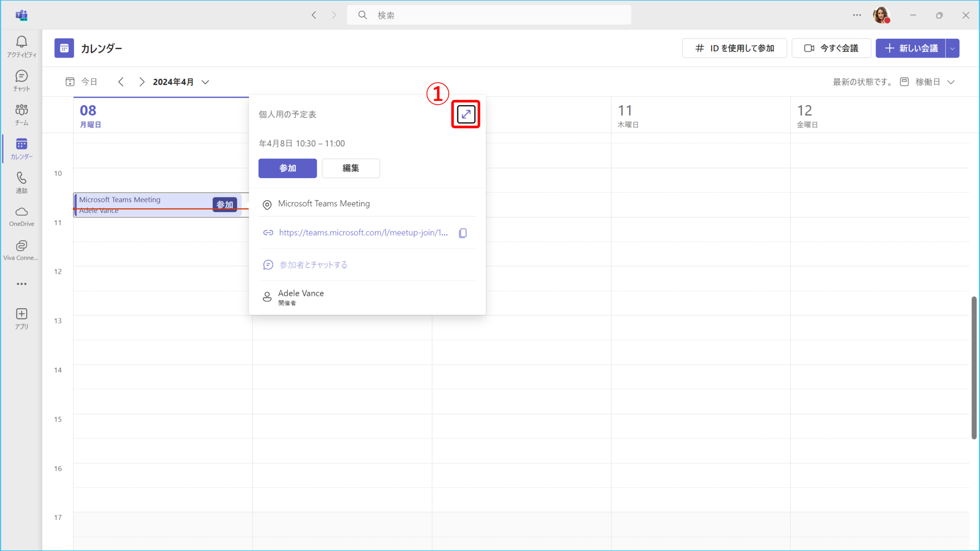Click the calendar's vertical scrollbar
This screenshot has height=551, width=980.
pyautogui.click(x=974, y=367)
